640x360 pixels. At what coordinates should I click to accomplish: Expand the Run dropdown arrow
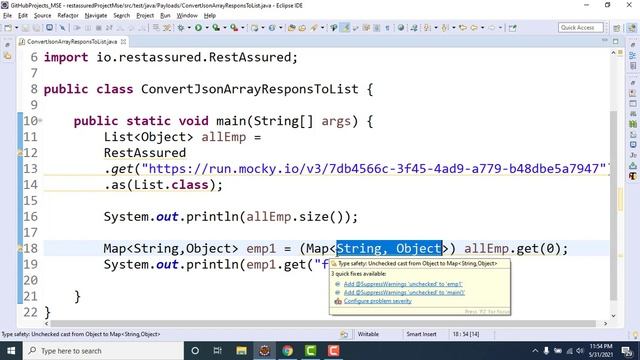click(x=207, y=28)
